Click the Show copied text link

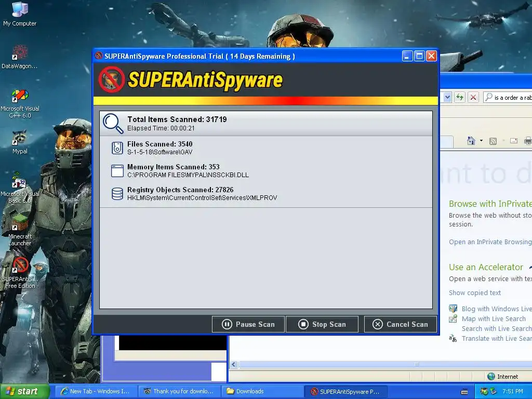pos(475,293)
